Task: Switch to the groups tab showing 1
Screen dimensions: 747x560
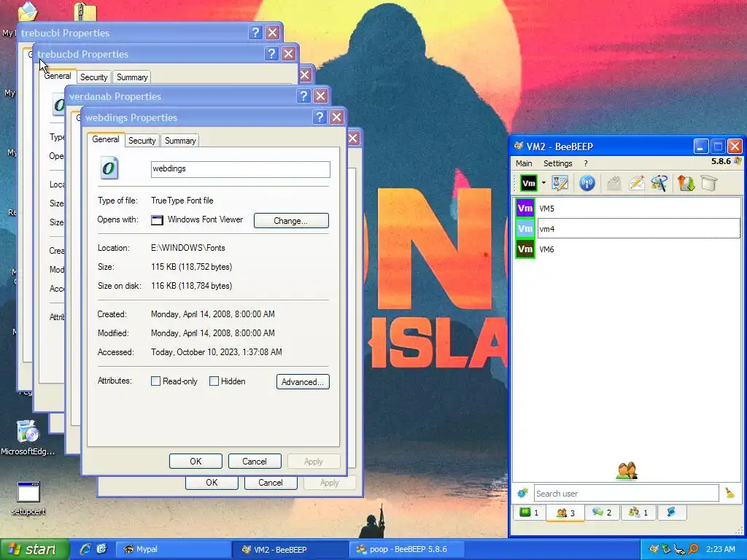Action: coord(638,513)
